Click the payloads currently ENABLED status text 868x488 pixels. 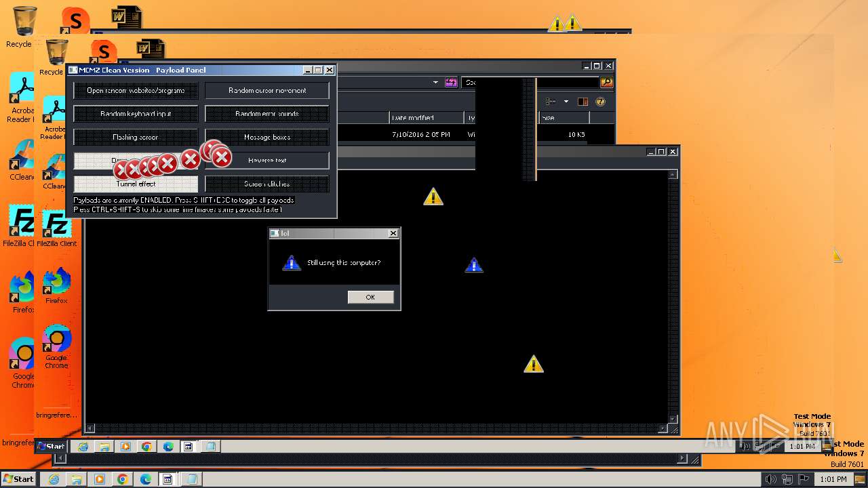tap(184, 201)
